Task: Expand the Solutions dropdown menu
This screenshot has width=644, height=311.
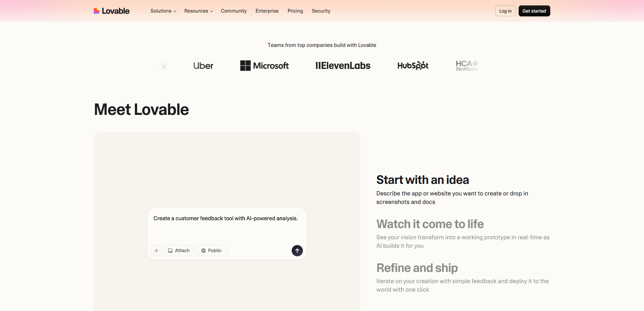Action: pos(163,11)
